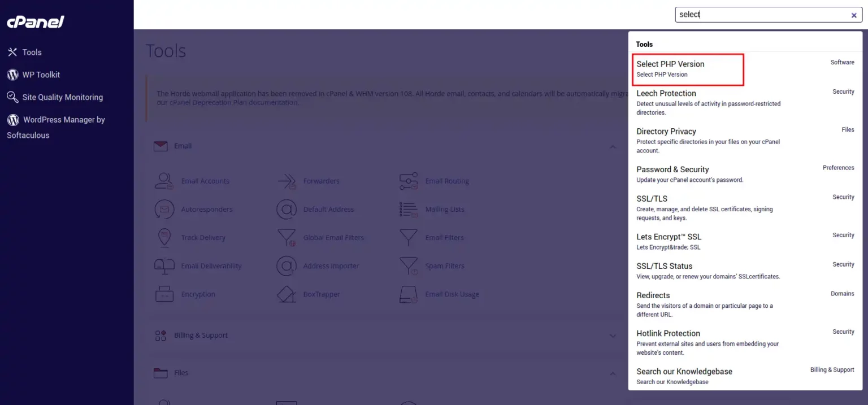
Task: Click the Encryption icon
Action: [197, 294]
